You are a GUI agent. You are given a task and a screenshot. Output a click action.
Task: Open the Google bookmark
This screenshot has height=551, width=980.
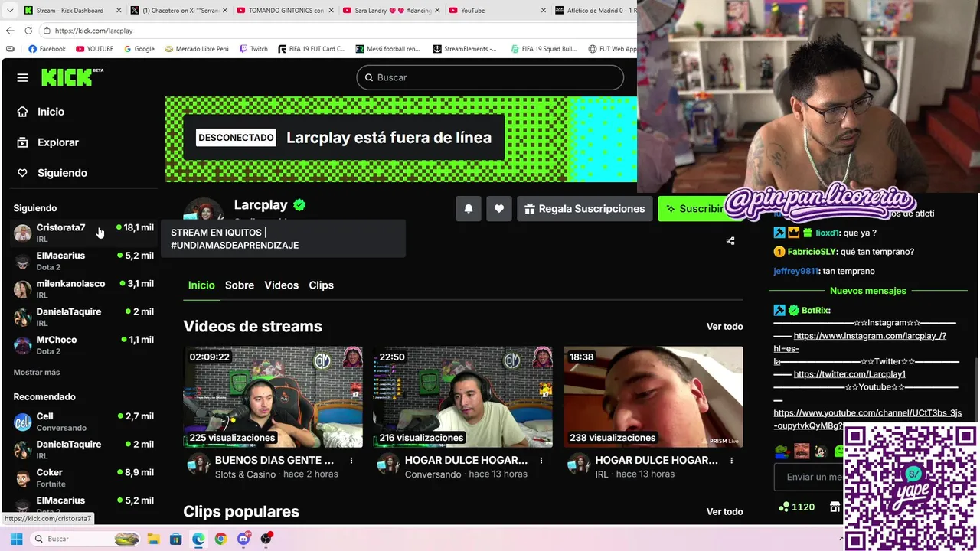[138, 49]
